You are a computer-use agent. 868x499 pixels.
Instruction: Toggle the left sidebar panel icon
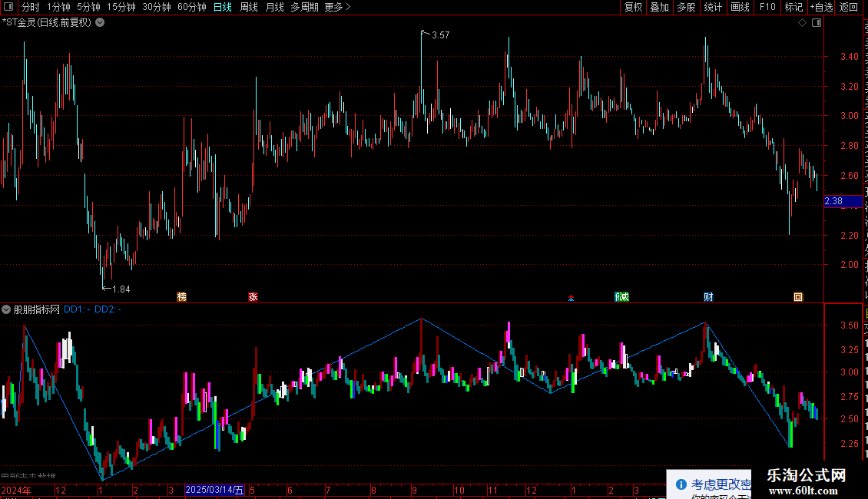8,7
